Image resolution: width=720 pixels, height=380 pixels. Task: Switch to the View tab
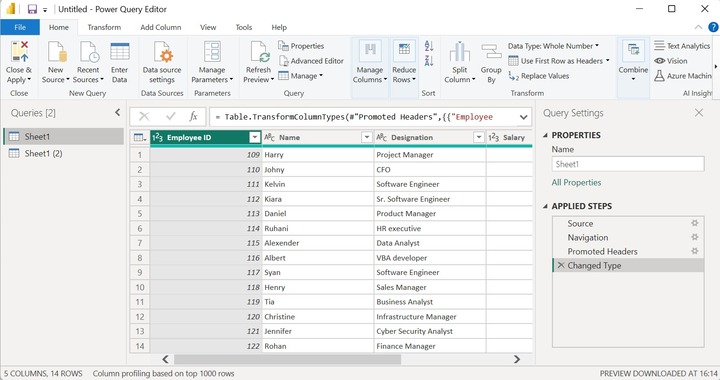(208, 27)
